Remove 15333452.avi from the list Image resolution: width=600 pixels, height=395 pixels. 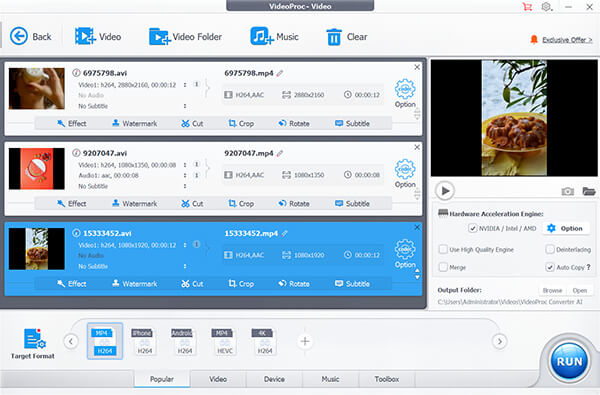[x=417, y=227]
